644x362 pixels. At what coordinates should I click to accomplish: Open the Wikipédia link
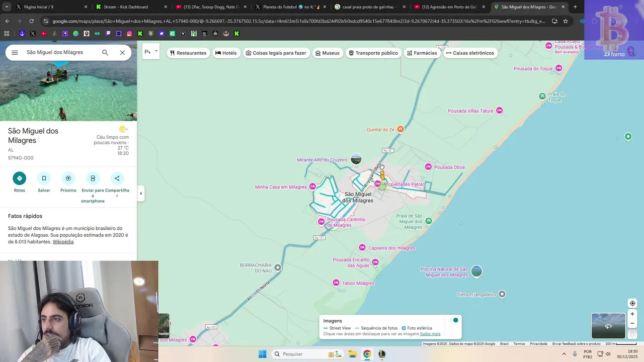[63, 242]
